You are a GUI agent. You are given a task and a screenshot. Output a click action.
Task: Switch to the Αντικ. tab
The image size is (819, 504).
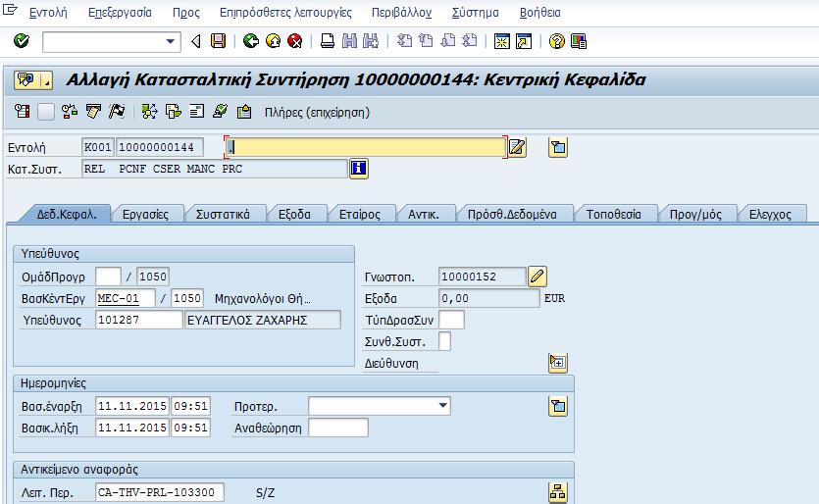(423, 214)
